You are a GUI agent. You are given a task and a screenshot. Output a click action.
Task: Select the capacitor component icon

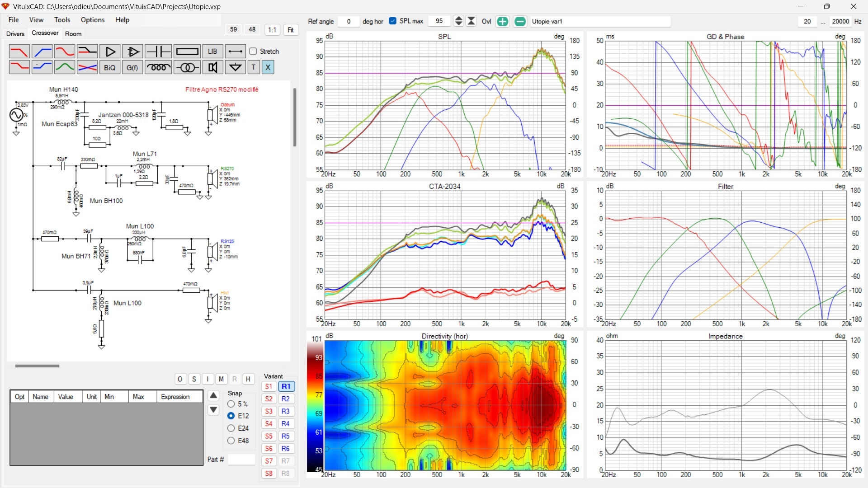coord(158,52)
